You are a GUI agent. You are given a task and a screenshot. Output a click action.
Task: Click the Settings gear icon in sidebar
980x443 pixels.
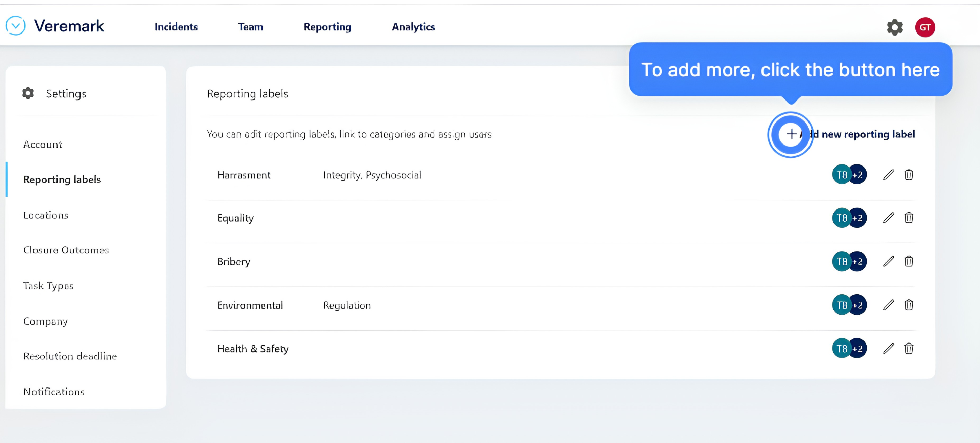coord(28,93)
